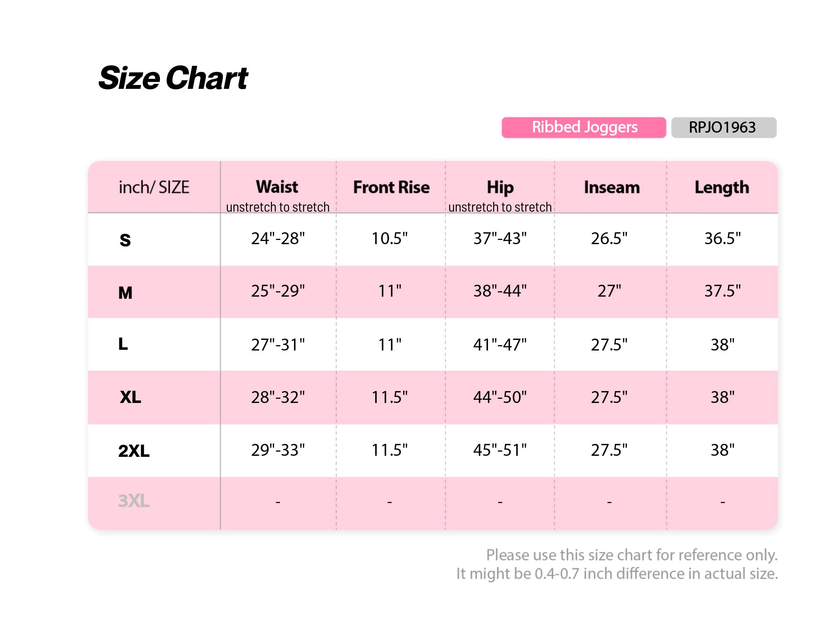Click the 26.5" inseam cell
The image size is (840, 630).
click(x=609, y=238)
